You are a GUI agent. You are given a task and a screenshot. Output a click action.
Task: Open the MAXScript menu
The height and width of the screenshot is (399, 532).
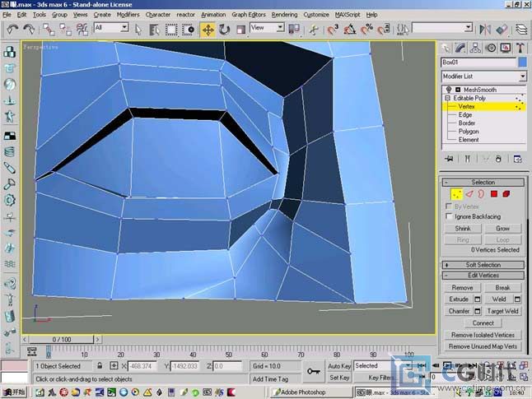pos(348,15)
